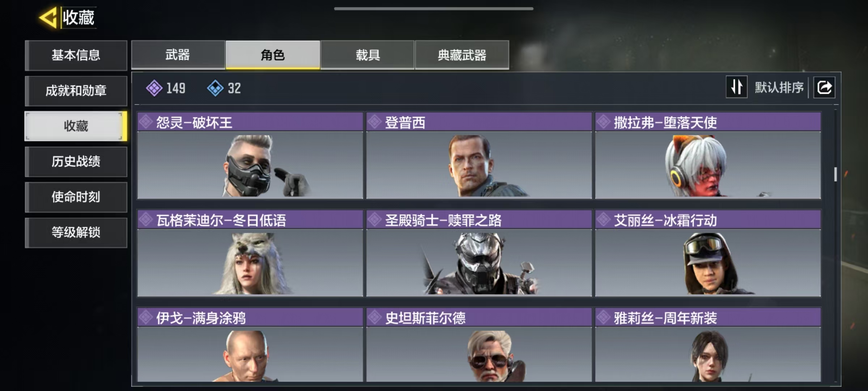
Task: Click the purple epic diamond counter icon
Action: [x=154, y=88]
